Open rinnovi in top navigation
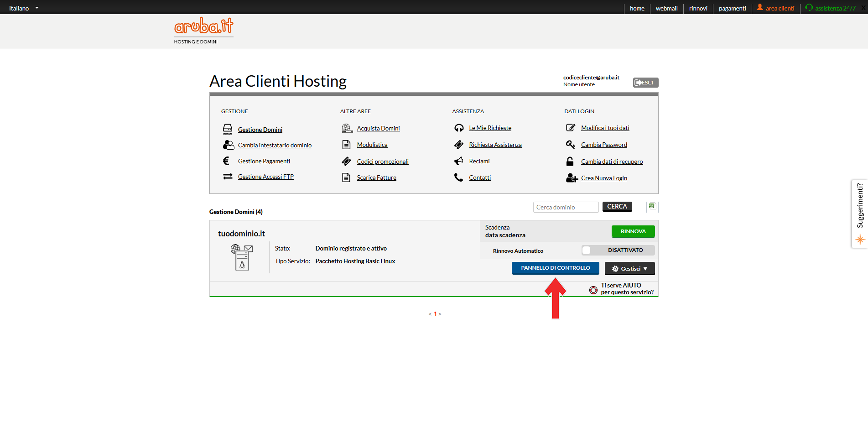 (x=698, y=8)
